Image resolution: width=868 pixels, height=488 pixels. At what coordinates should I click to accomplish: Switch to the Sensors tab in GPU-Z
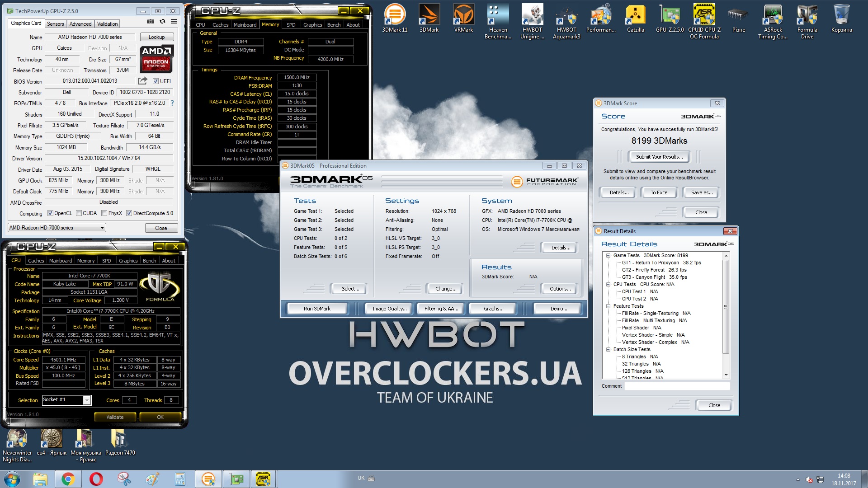tap(55, 24)
